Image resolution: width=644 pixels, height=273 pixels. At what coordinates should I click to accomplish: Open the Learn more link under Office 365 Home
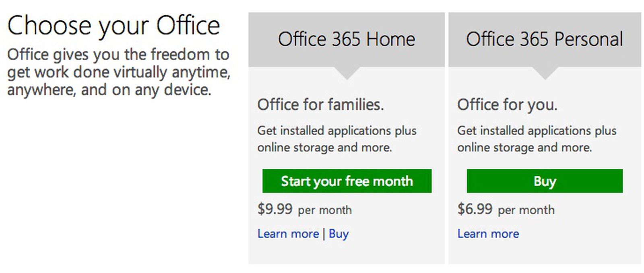pyautogui.click(x=288, y=234)
